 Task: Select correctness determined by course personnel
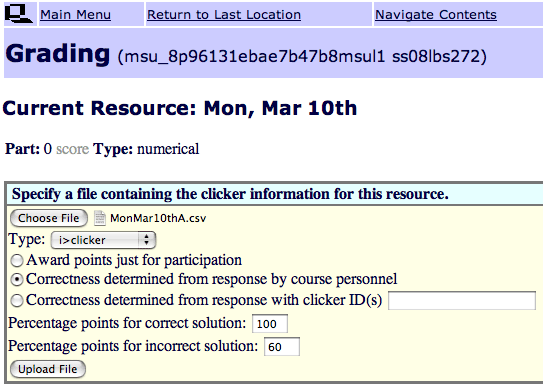[x=17, y=280]
